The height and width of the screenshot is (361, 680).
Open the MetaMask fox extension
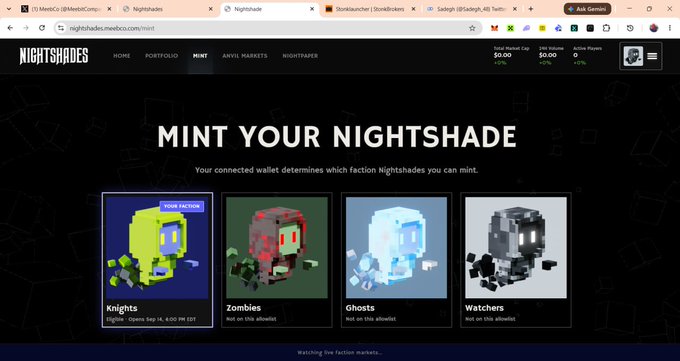point(494,28)
